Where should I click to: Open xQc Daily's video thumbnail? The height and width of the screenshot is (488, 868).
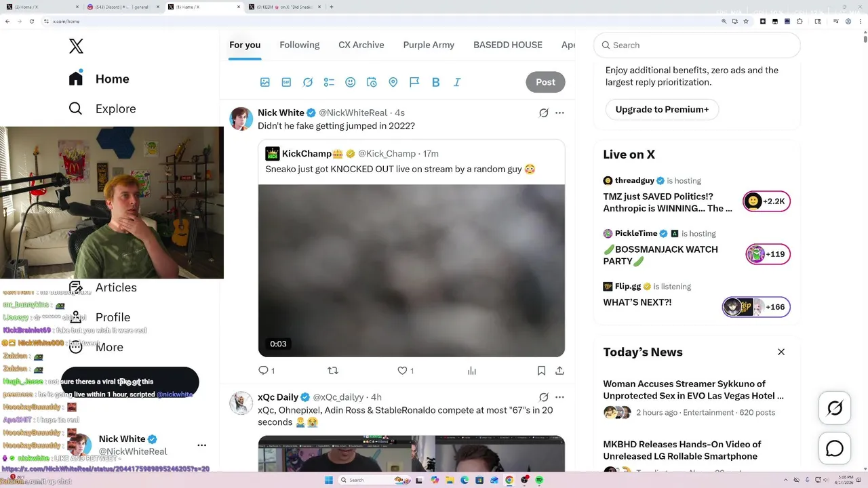pyautogui.click(x=411, y=453)
